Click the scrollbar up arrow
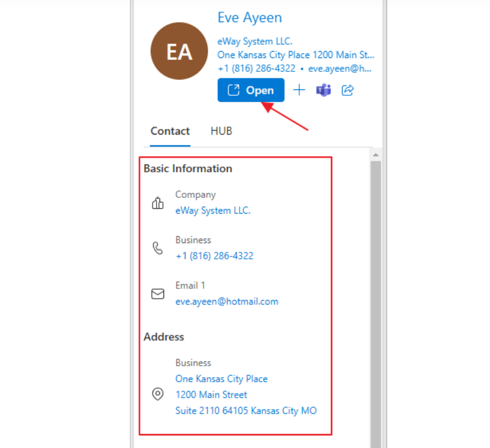Image resolution: width=490 pixels, height=448 pixels. tap(376, 155)
